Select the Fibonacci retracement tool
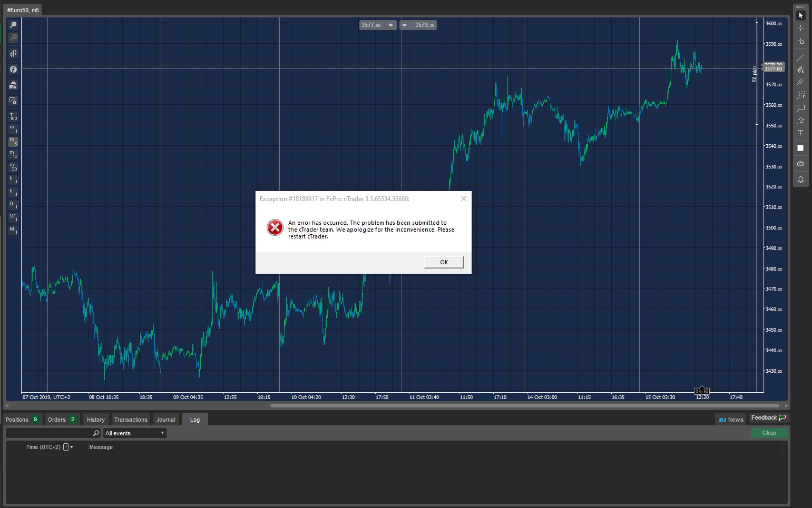The height and width of the screenshot is (508, 812). (800, 95)
